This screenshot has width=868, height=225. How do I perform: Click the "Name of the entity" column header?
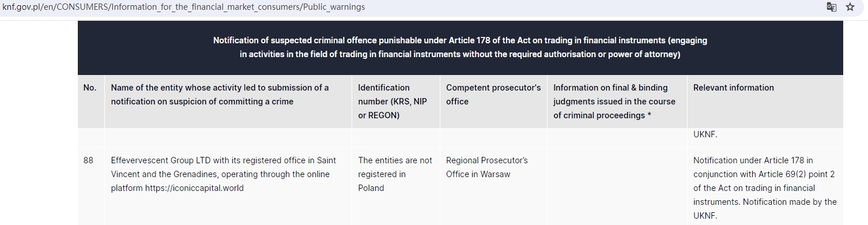(220, 95)
